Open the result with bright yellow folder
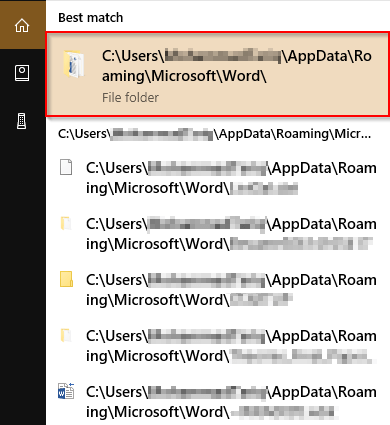Image resolution: width=390 pixels, height=425 pixels. click(218, 290)
